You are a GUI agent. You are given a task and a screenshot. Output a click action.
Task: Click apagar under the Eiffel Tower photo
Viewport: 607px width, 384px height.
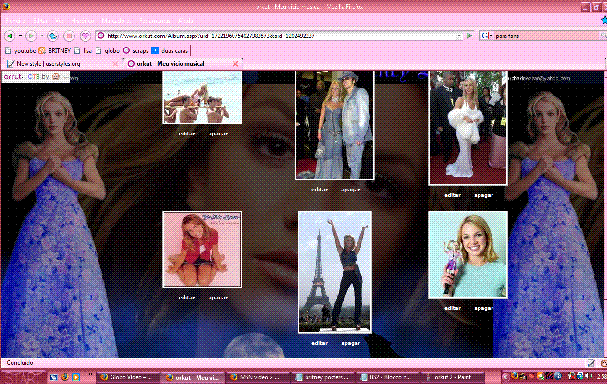click(x=351, y=343)
